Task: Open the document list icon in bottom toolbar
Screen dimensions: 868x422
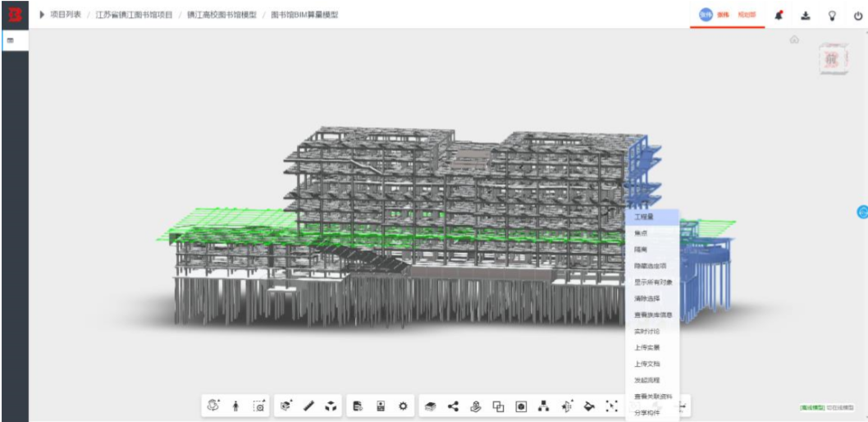Action: click(x=359, y=406)
